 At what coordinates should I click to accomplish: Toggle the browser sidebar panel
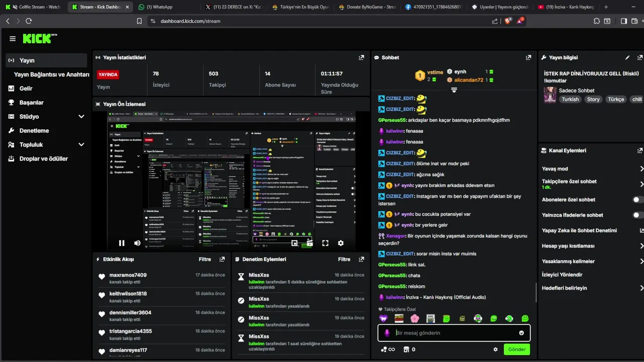coord(624,21)
